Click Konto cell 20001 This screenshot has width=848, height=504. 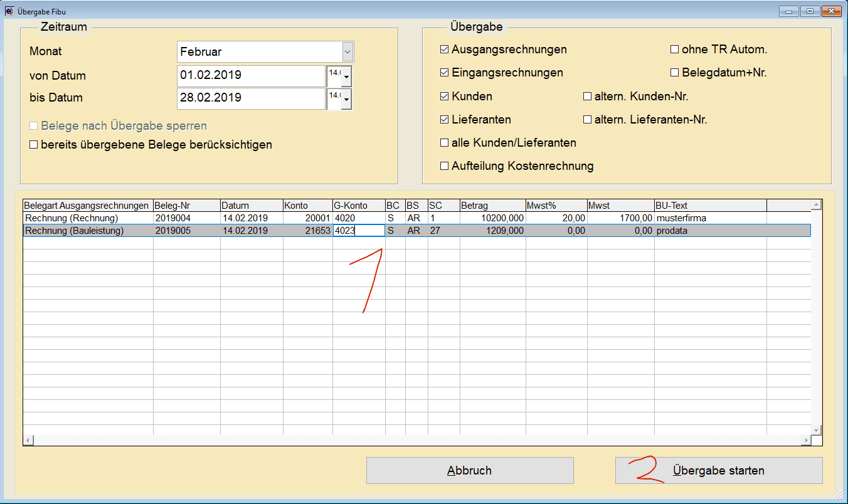307,218
